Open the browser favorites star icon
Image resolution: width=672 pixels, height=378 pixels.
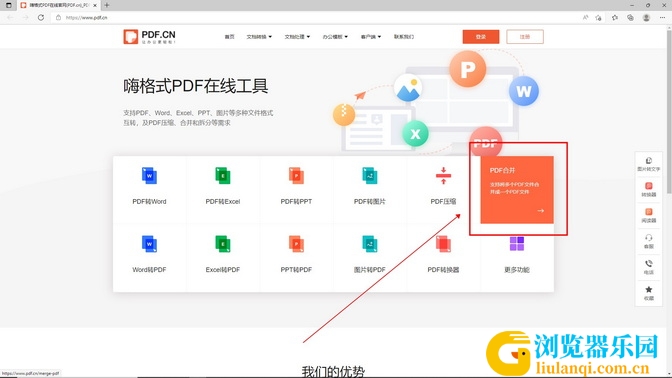pos(615,18)
